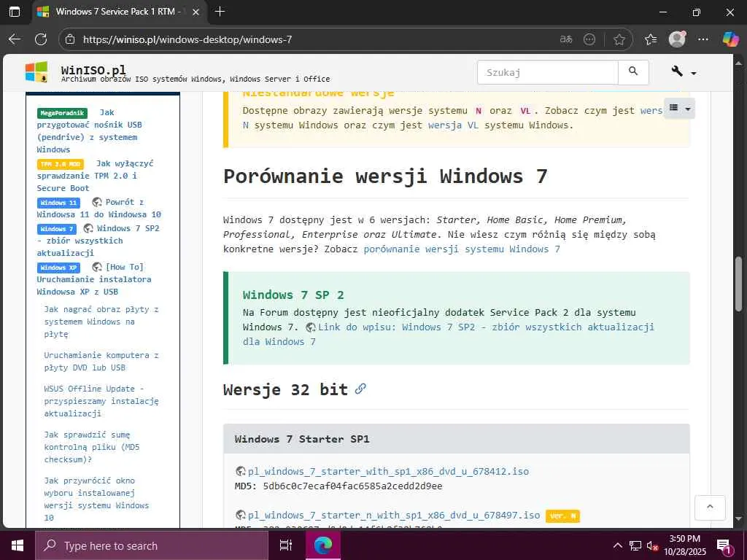Open the WinISO.pl home title link
This screenshot has height=560, width=747.
[x=93, y=70]
